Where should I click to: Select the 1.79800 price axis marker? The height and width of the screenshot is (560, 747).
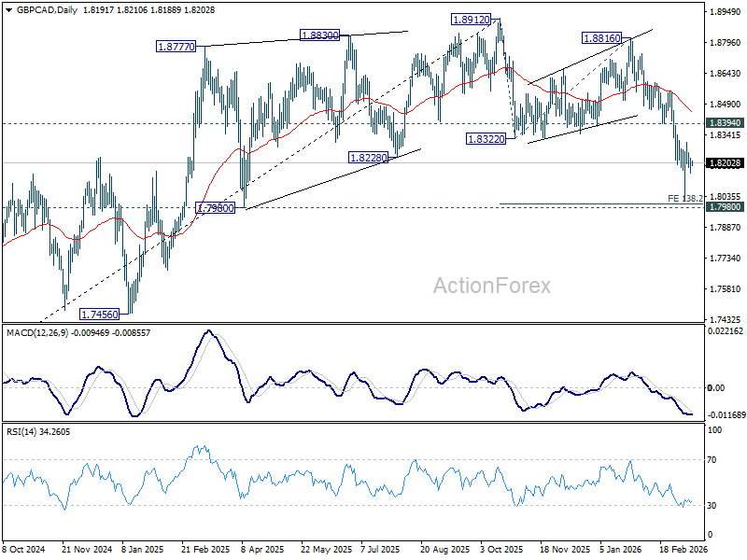point(726,206)
